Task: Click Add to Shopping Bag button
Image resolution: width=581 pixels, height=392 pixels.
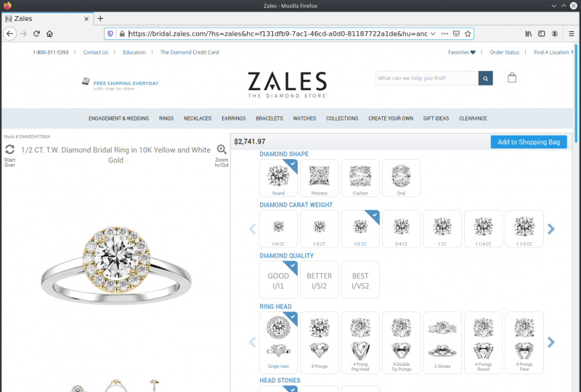Action: (x=529, y=142)
